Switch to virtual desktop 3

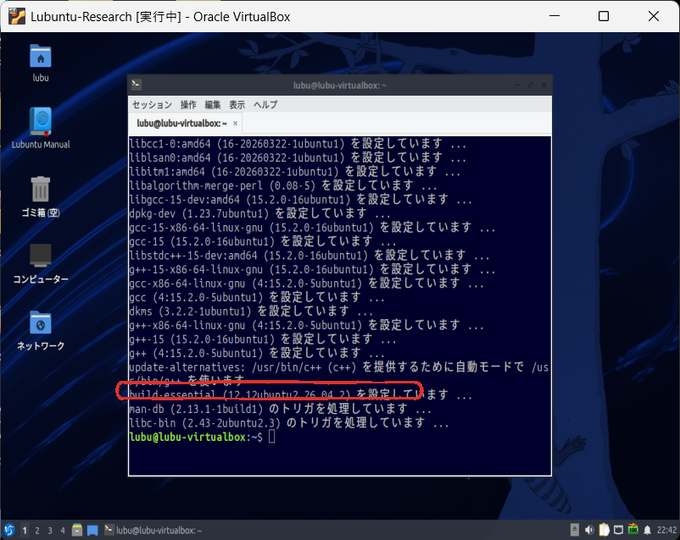pos(50,530)
